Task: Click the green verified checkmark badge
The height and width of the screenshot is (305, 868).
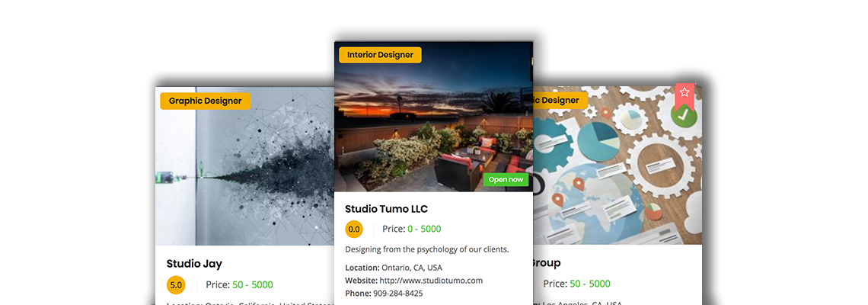Action: tap(684, 115)
